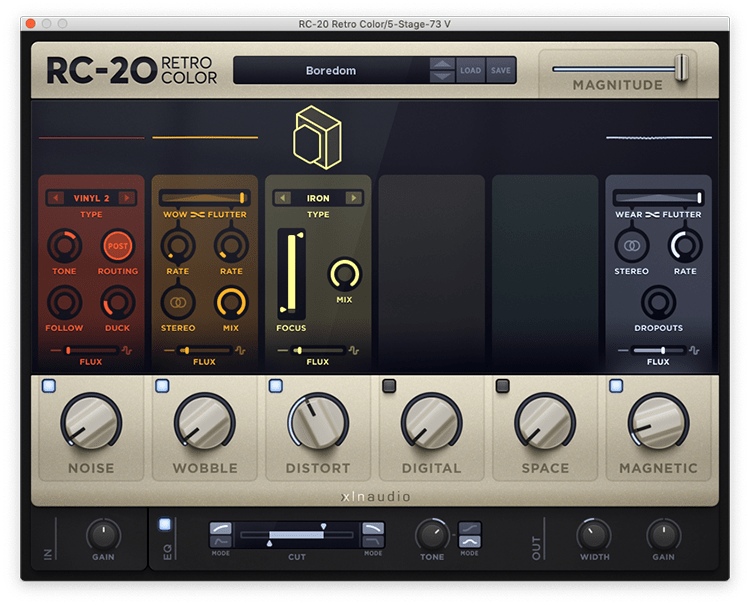The width and height of the screenshot is (750, 605).
Task: Toggle the Wobble STEREO link icon
Action: [178, 302]
